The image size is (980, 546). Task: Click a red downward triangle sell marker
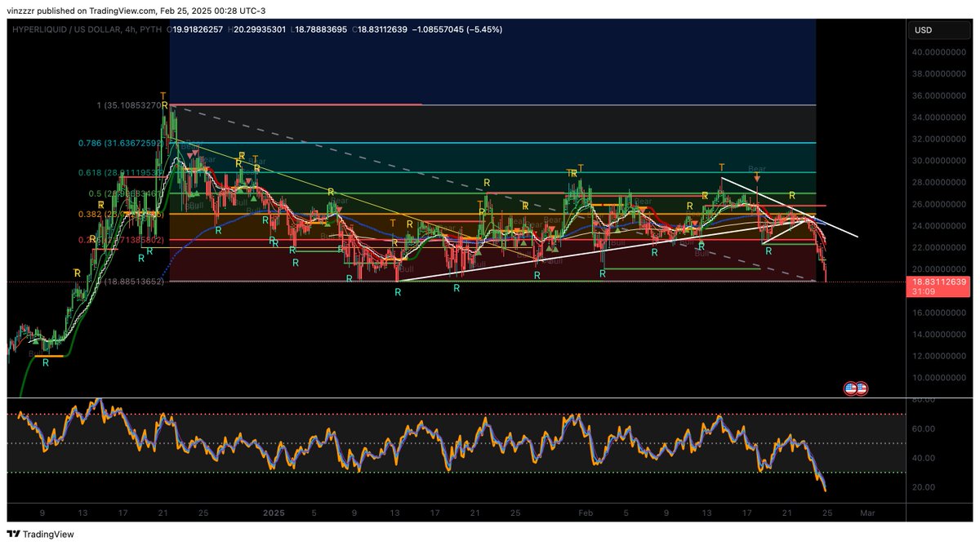(189, 156)
